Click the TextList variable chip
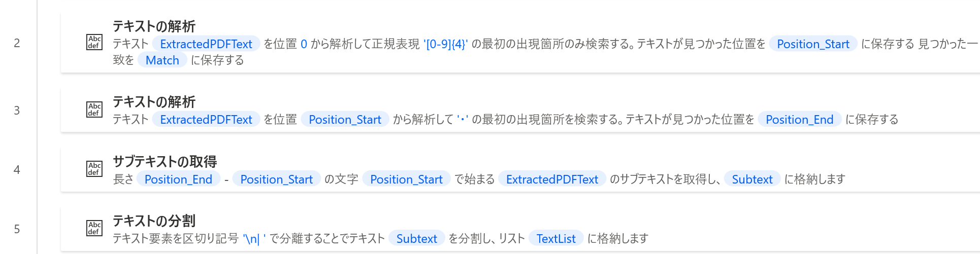The width and height of the screenshot is (980, 254). [556, 238]
